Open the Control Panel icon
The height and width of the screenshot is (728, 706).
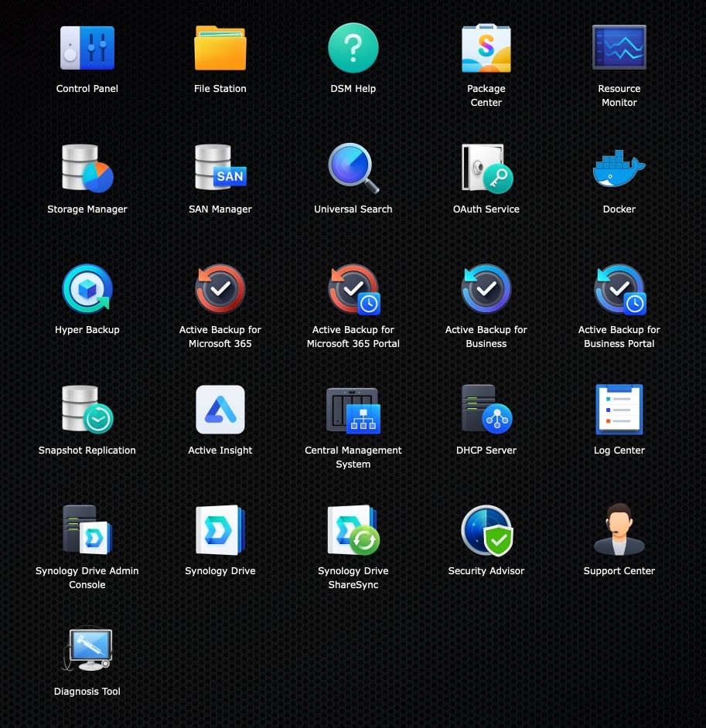point(87,48)
